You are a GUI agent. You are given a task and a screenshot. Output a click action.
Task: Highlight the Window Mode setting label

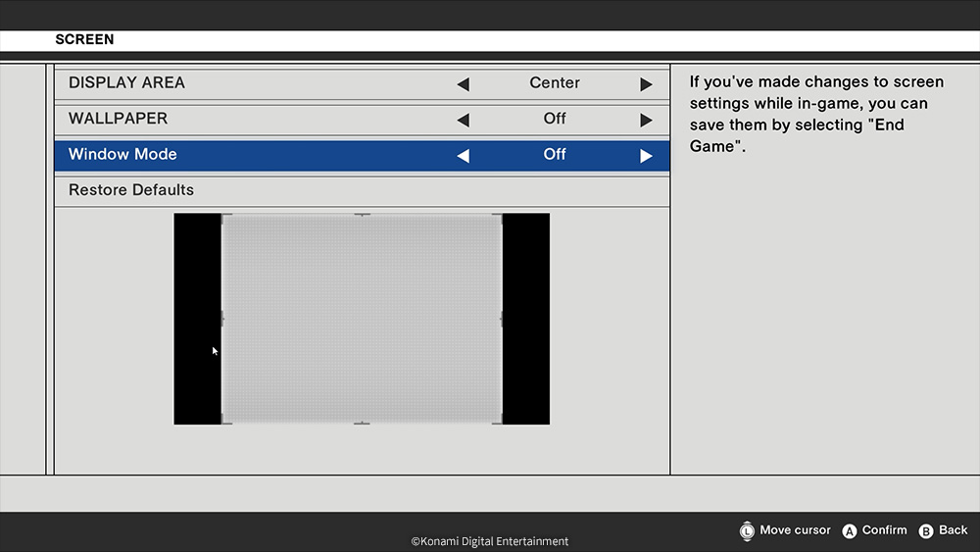(122, 155)
